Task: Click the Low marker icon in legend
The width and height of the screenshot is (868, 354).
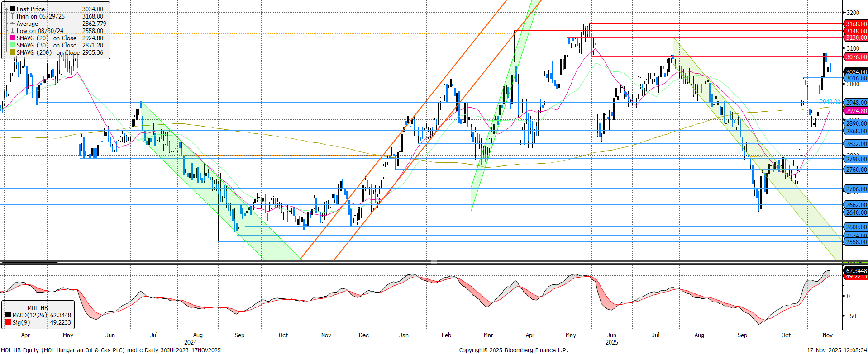Action: (12, 31)
